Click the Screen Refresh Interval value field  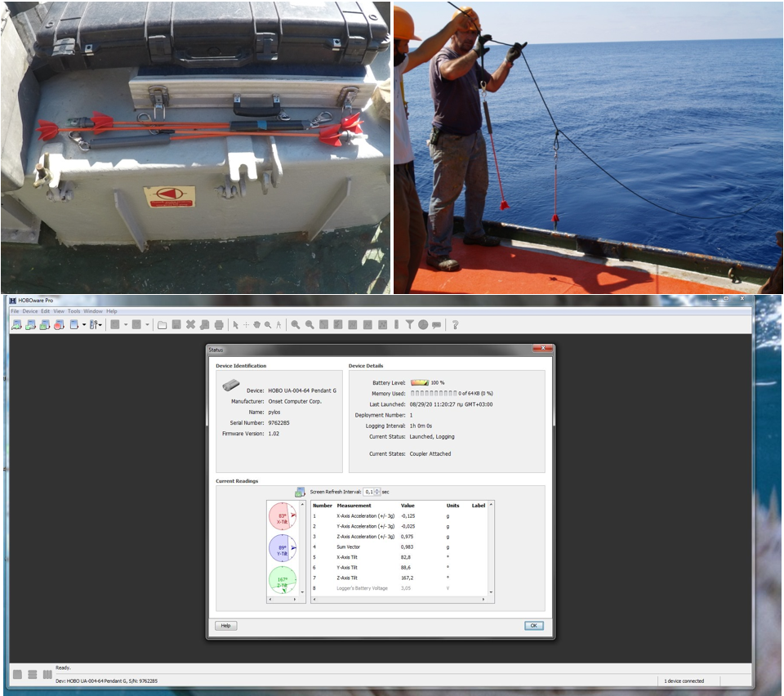[369, 492]
